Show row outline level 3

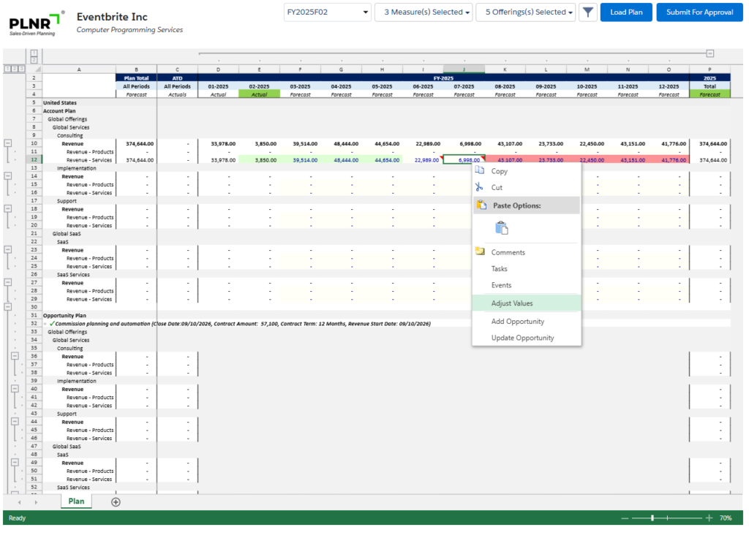[21, 69]
